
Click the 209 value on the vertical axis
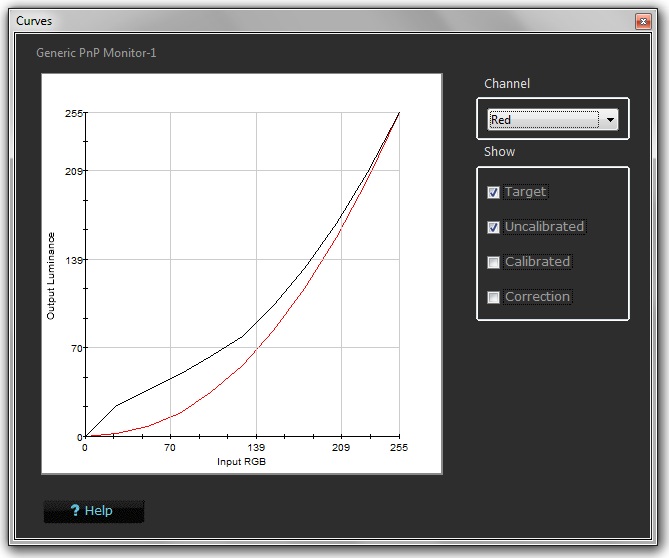[73, 171]
